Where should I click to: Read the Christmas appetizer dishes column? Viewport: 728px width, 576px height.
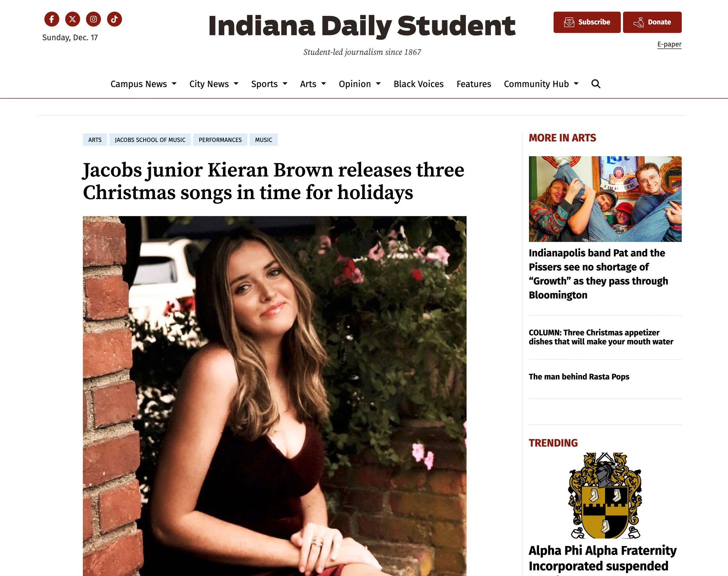[601, 337]
